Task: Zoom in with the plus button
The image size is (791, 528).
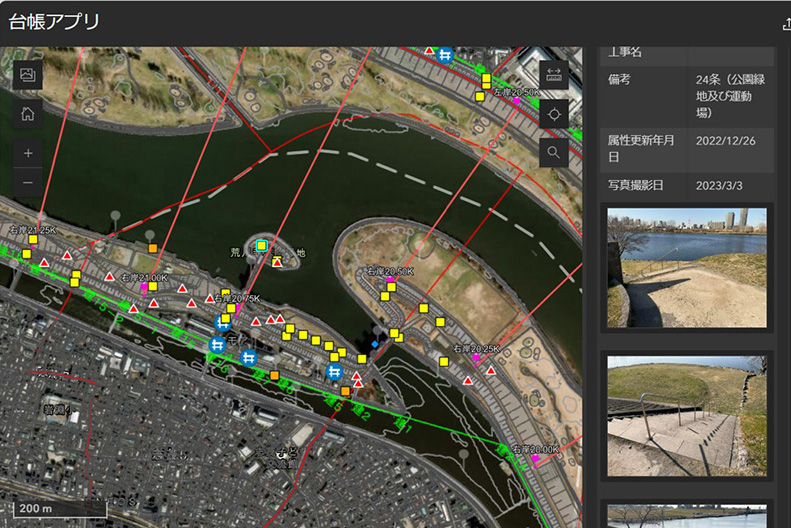Action: pyautogui.click(x=27, y=153)
